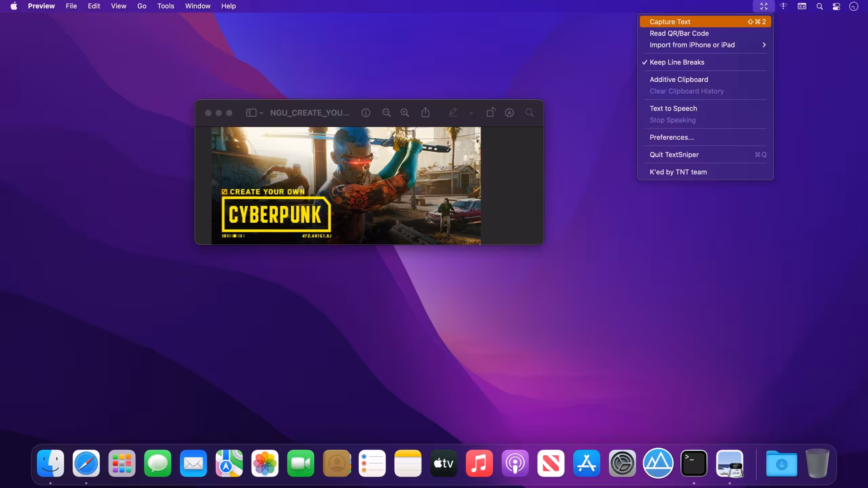Launch FaceTime from the Dock
Image resolution: width=868 pixels, height=488 pixels.
coord(301,463)
